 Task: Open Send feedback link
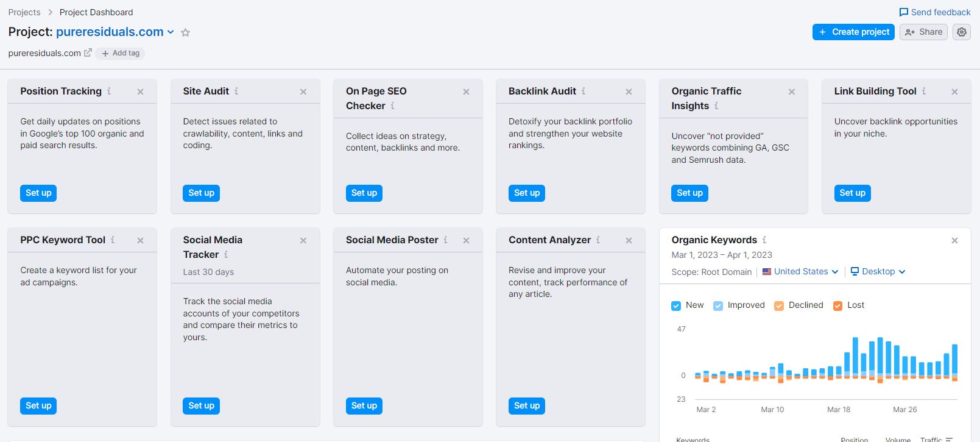[x=935, y=12]
